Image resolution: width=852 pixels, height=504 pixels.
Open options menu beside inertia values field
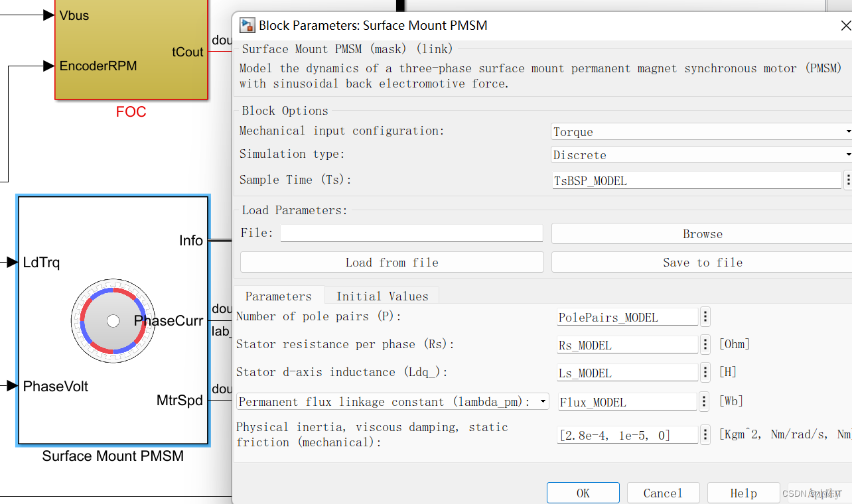coord(705,434)
